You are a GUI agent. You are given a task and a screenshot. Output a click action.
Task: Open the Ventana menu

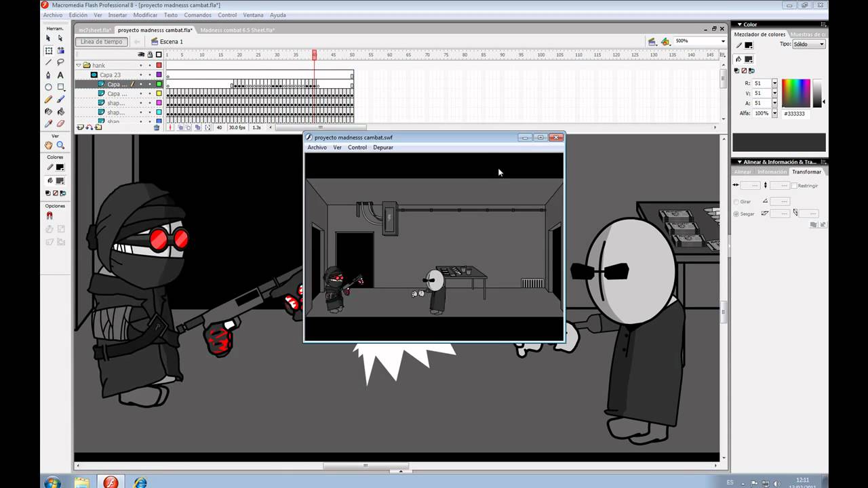(x=253, y=15)
